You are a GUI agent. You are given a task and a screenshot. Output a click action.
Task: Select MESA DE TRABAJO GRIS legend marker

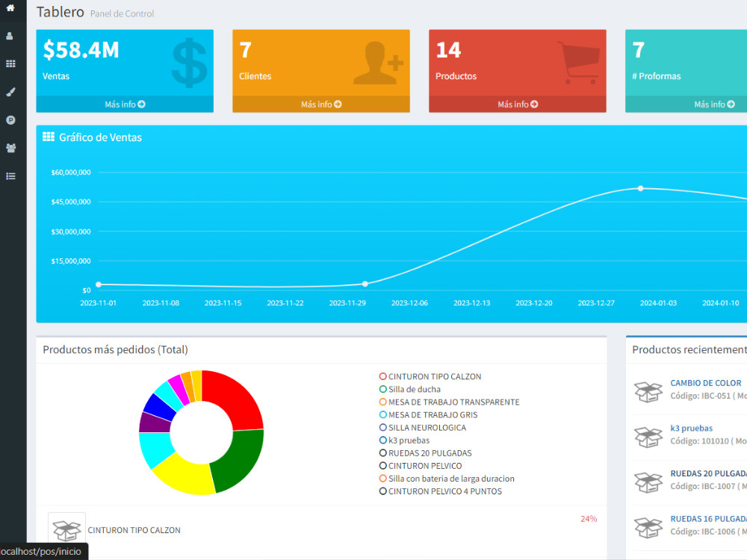click(382, 414)
